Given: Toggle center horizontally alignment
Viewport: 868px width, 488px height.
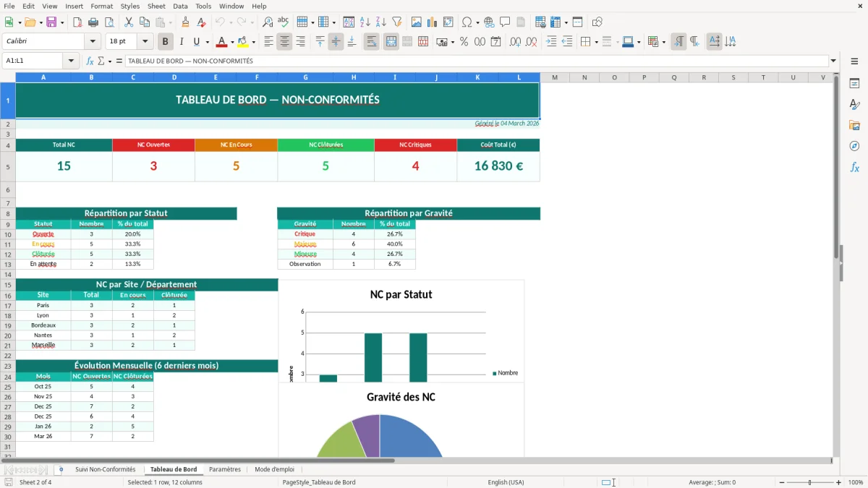Looking at the screenshot, I should (x=284, y=42).
